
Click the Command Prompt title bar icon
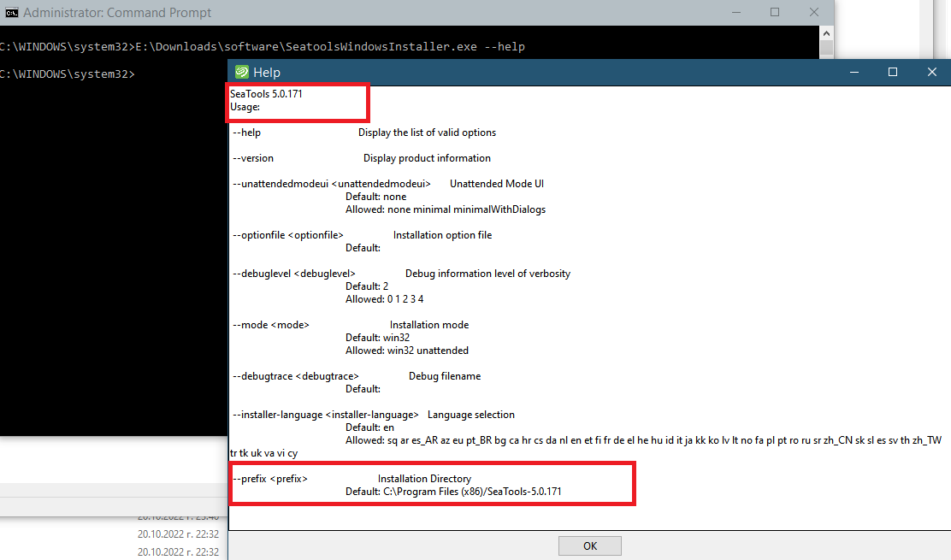(11, 13)
